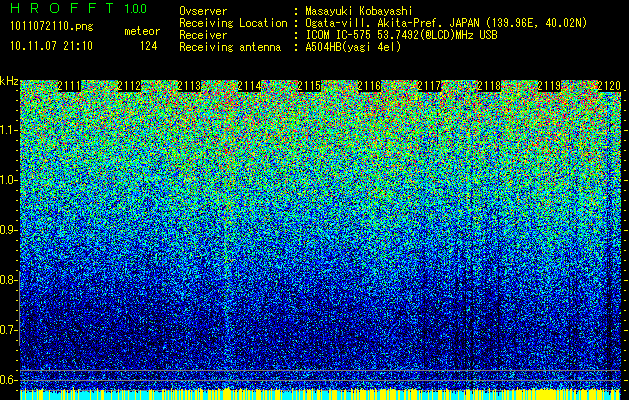Click the 2112 time marker

tap(129, 86)
